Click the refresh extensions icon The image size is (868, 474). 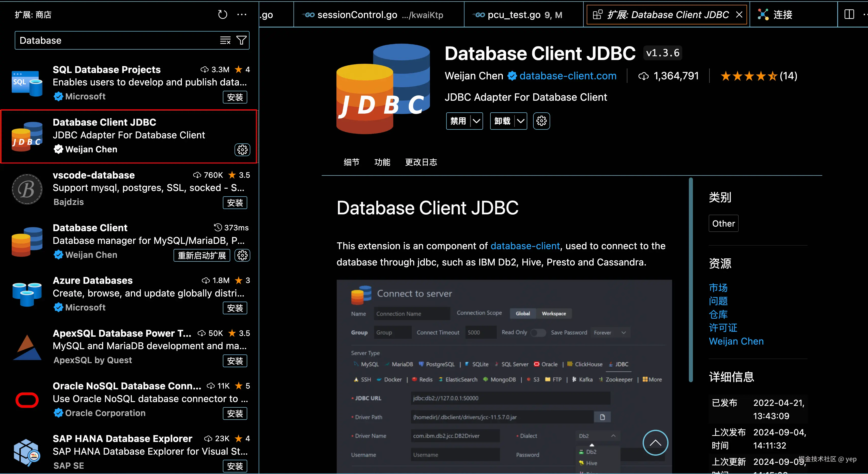(222, 14)
